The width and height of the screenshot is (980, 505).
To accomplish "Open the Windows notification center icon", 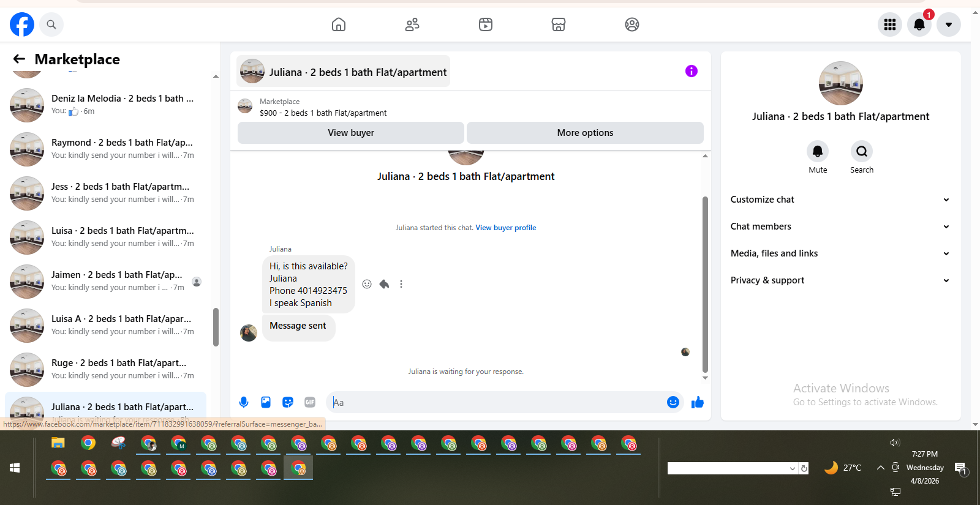I will click(960, 468).
